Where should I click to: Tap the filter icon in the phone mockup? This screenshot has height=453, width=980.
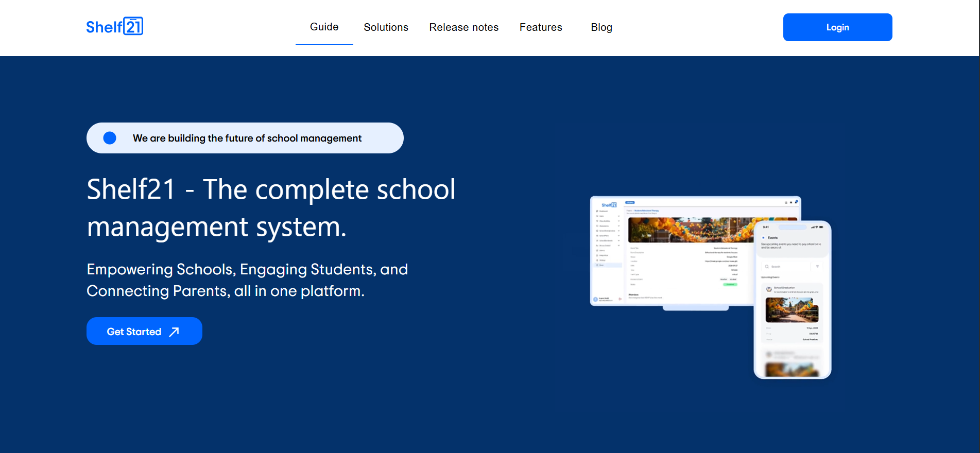point(817,267)
